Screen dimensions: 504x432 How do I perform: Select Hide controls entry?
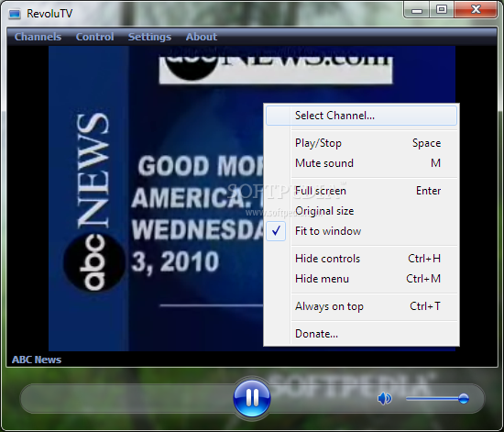[361, 259]
